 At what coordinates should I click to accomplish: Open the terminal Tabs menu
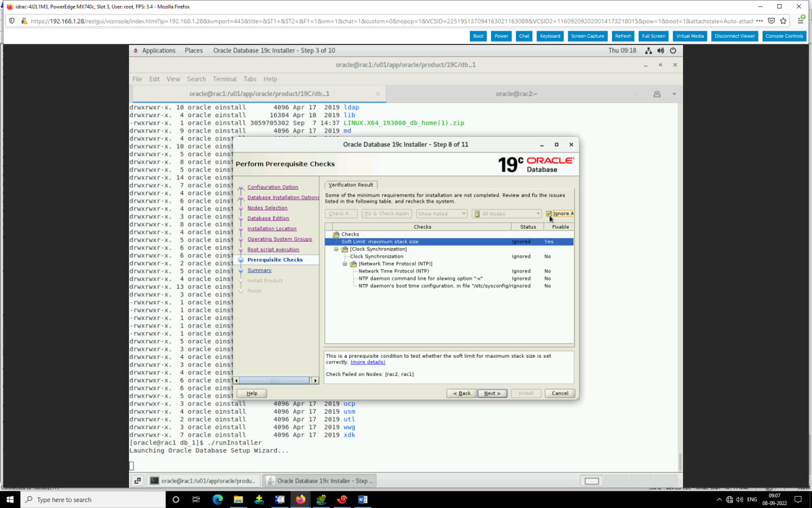click(250, 79)
